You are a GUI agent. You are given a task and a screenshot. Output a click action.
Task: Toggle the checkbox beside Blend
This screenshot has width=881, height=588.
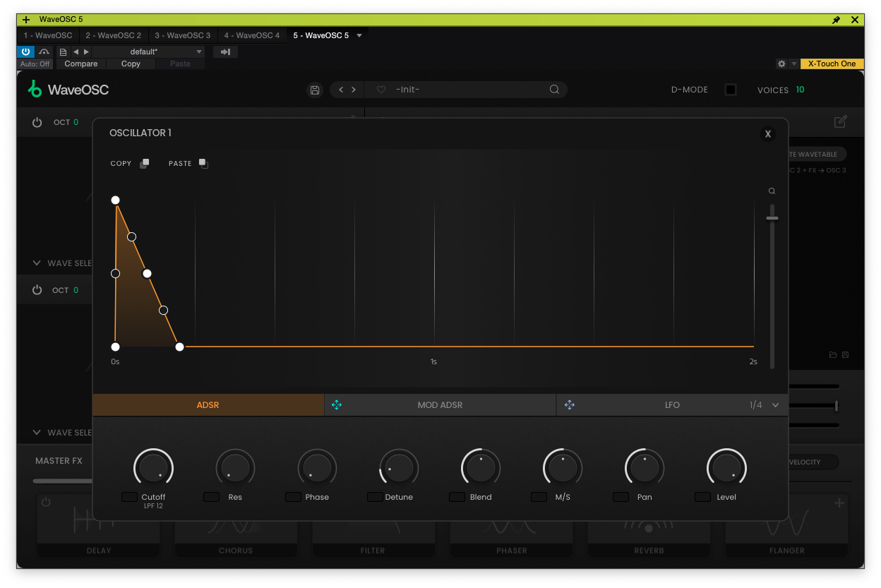pos(457,497)
